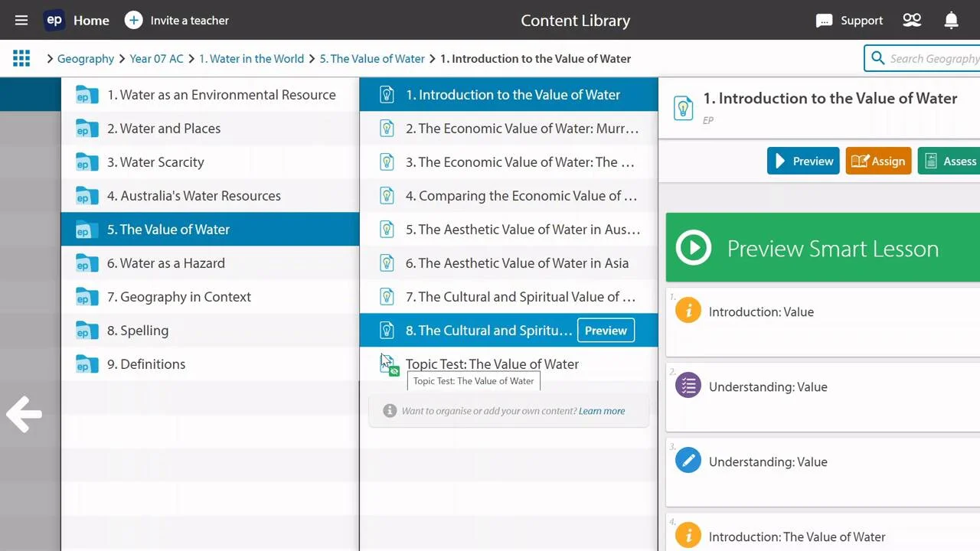Select 3. The Economic Value of Water: The … lesson

point(508,162)
